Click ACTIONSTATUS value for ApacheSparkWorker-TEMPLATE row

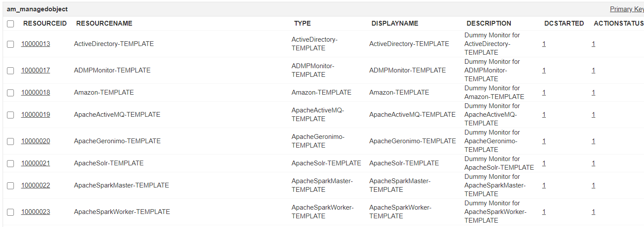594,212
